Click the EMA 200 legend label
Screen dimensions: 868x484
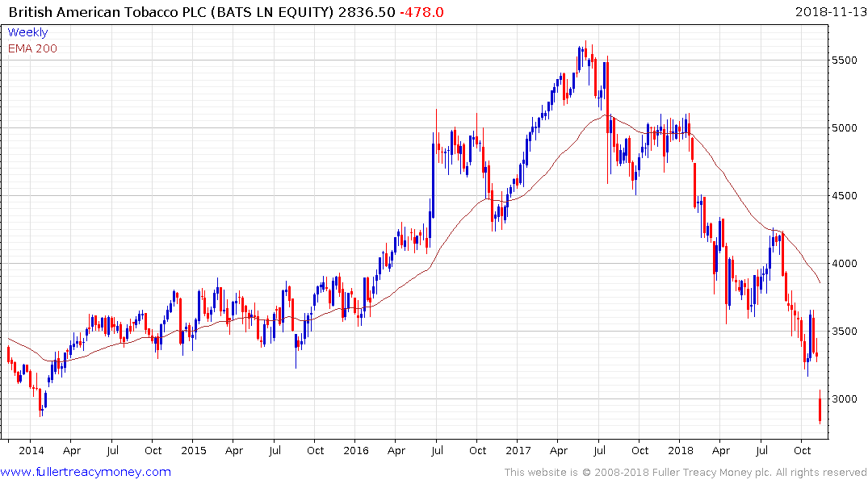pos(32,48)
